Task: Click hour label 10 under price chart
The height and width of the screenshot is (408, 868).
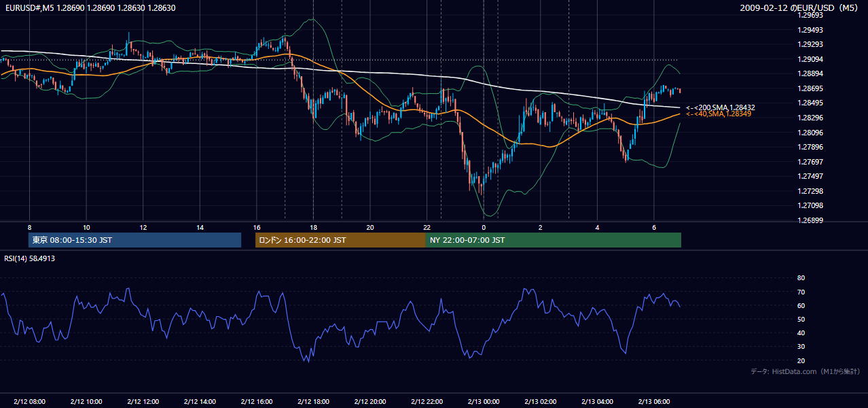Action: 86,227
